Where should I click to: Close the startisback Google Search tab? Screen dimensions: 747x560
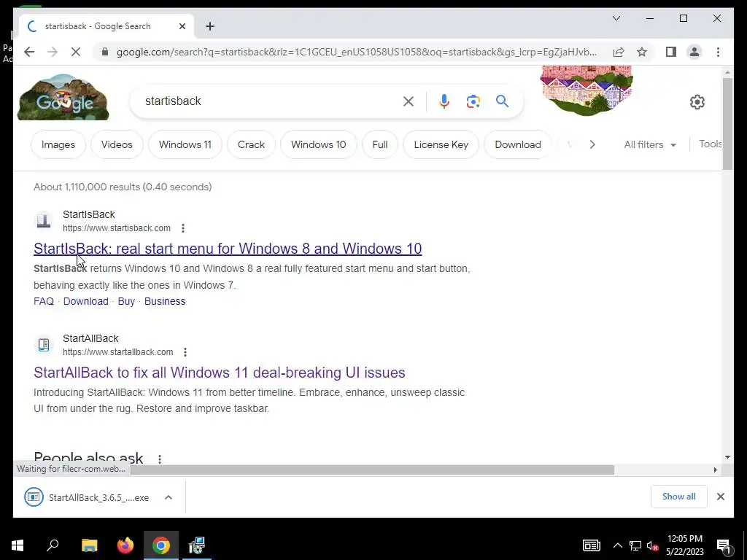coord(182,26)
